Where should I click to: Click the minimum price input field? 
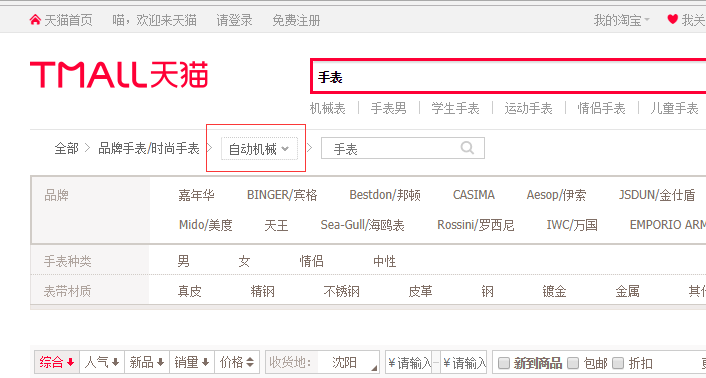(409, 362)
